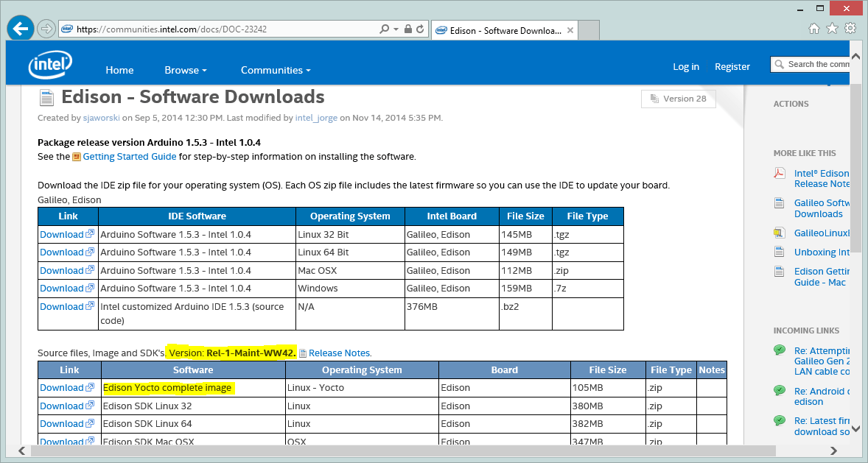Download the Edison Yocto complete image
The image size is (868, 463).
coord(67,388)
